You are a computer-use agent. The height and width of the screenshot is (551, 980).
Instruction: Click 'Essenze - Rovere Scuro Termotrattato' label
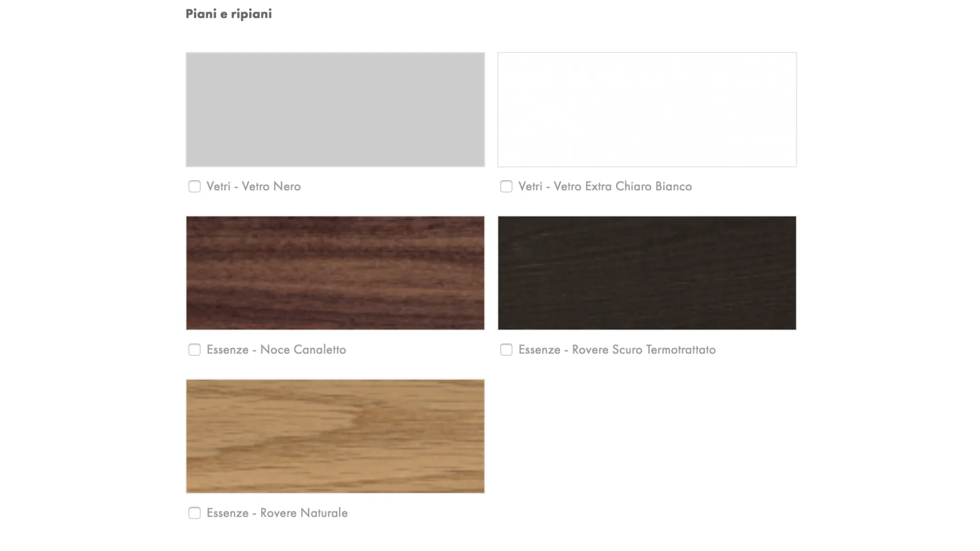click(617, 349)
